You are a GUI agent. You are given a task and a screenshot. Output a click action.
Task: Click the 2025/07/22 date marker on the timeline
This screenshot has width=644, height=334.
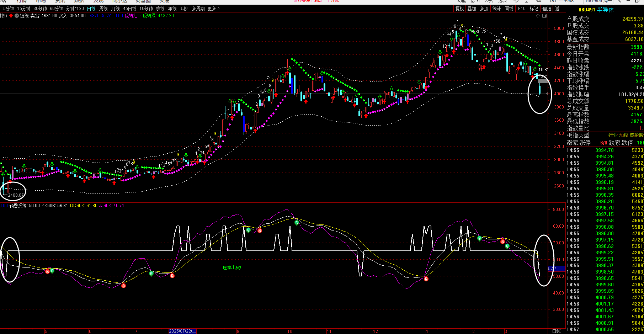coord(182,331)
